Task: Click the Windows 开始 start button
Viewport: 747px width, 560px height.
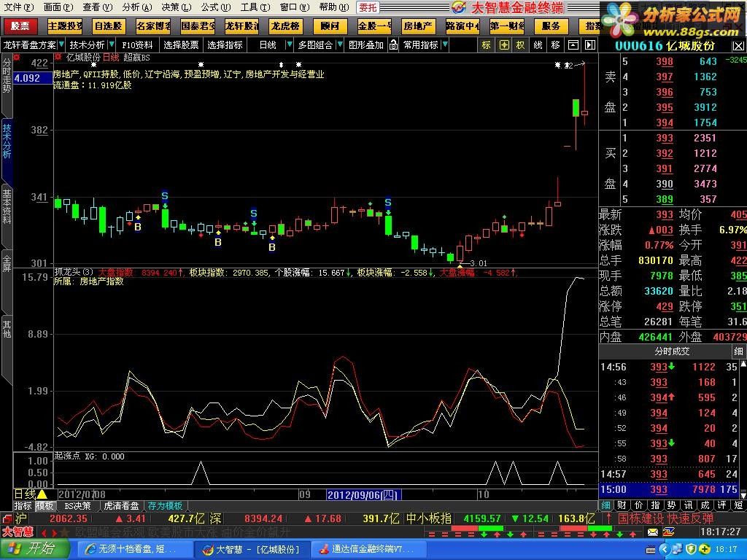Action: tap(34, 549)
